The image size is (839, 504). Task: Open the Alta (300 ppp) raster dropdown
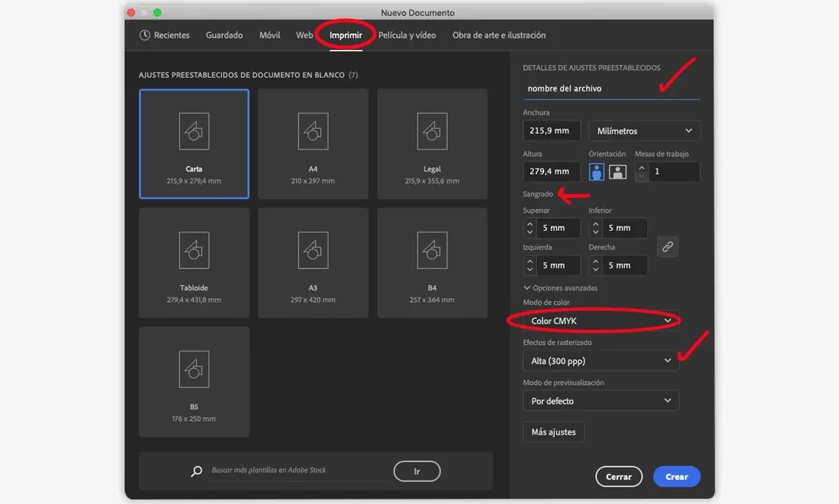click(600, 361)
